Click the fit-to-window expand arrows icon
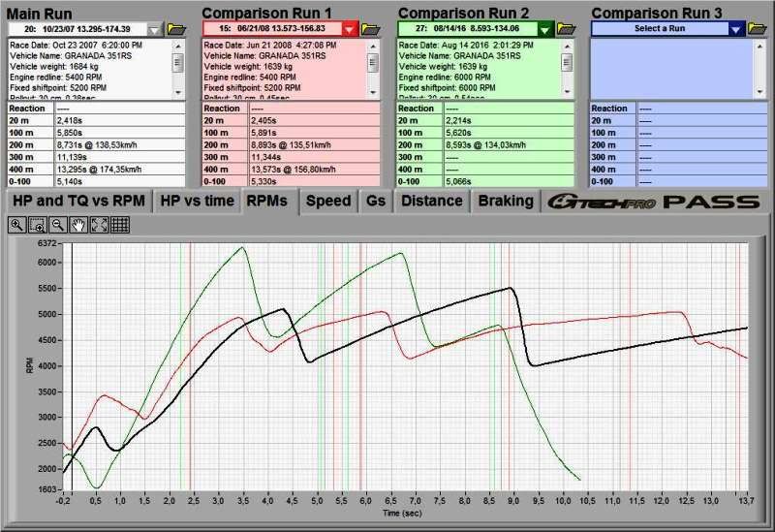775x532 pixels. coord(99,224)
